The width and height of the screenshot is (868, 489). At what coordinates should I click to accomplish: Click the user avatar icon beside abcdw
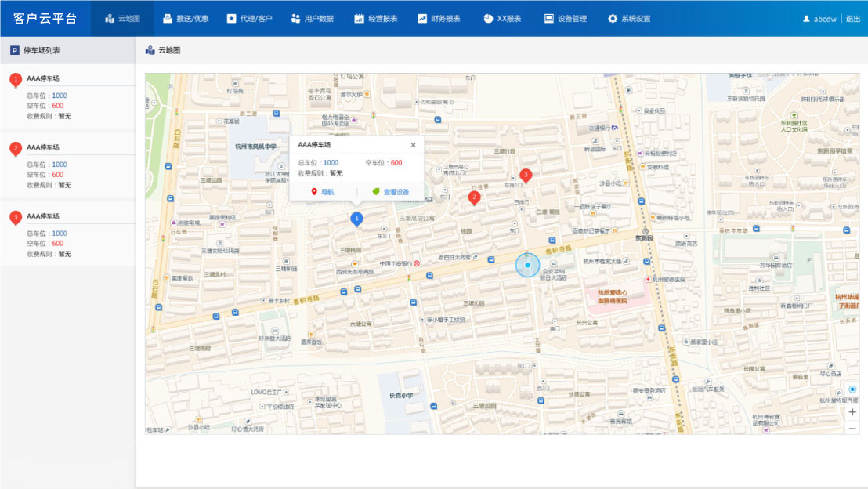tap(806, 19)
